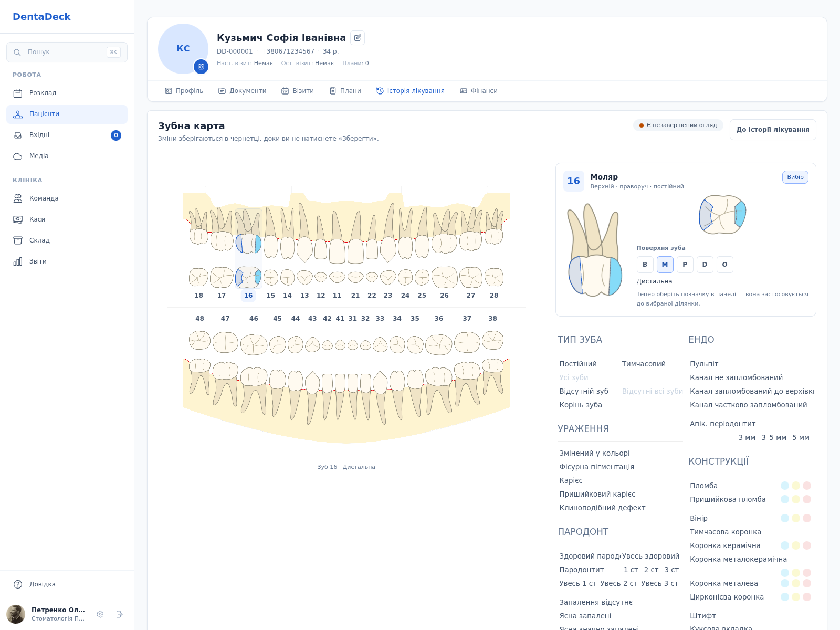This screenshot has height=630, width=840.
Task: Select the Карієс marking option
Action: click(571, 480)
